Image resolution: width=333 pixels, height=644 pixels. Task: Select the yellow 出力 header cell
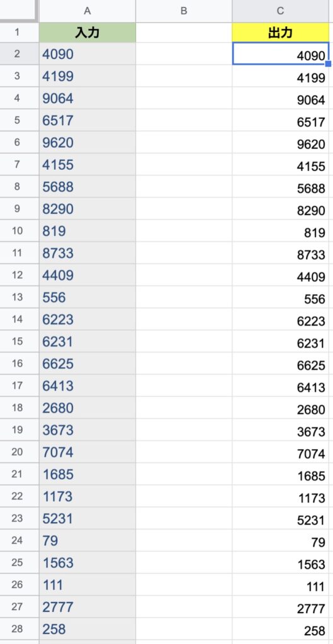(x=280, y=33)
